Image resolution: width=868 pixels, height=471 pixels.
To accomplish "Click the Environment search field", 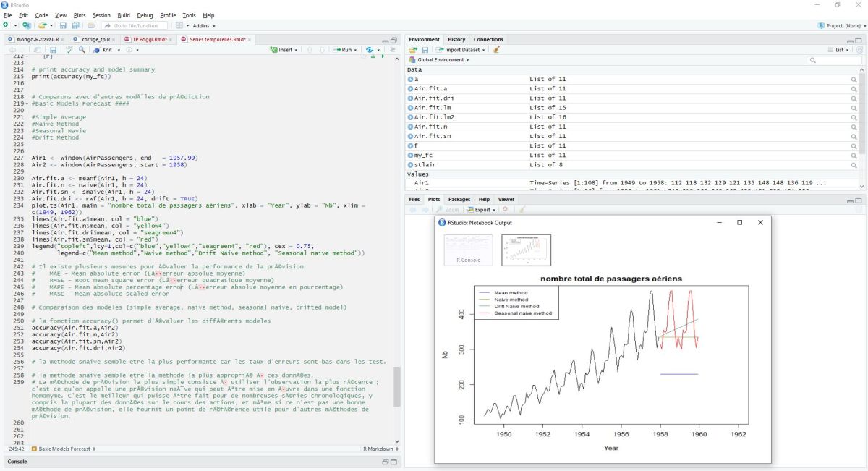I will coord(835,60).
